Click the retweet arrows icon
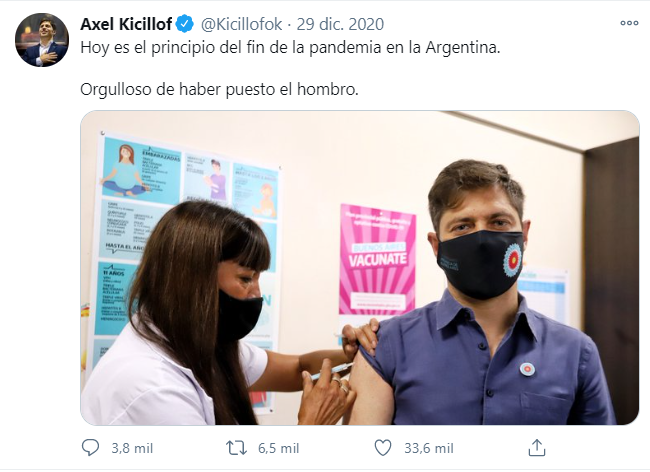The width and height of the screenshot is (650, 472). click(x=236, y=448)
